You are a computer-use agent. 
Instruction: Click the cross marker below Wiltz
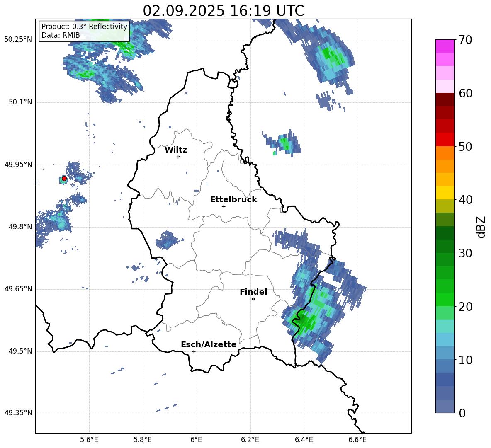178,157
